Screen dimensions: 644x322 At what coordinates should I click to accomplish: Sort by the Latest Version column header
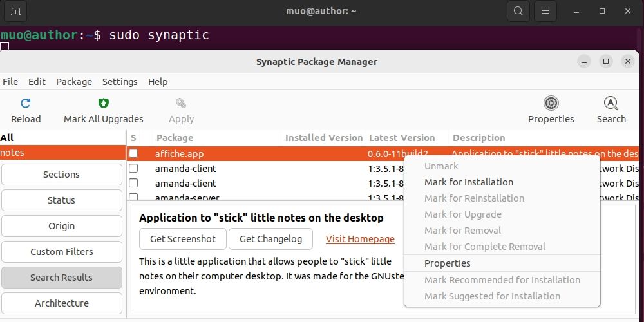pos(402,138)
